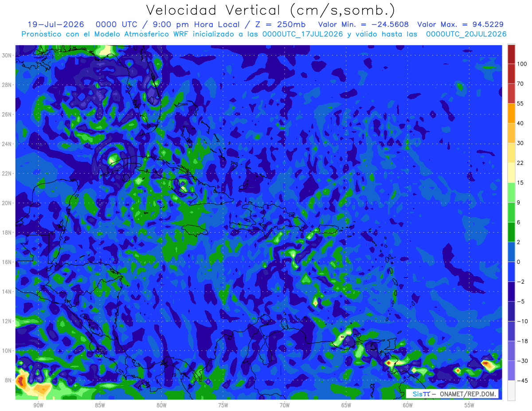
Task: Click the '90W' longitude label
Action: click(38, 405)
